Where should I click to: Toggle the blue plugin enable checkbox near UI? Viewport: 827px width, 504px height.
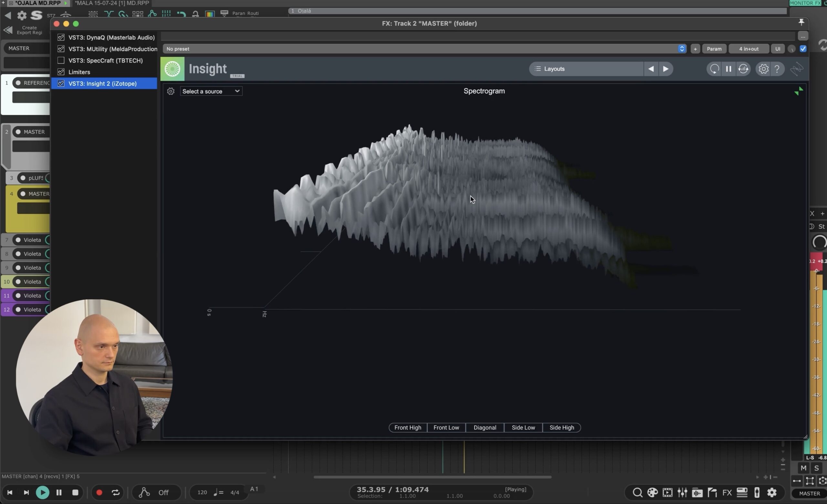(x=803, y=49)
